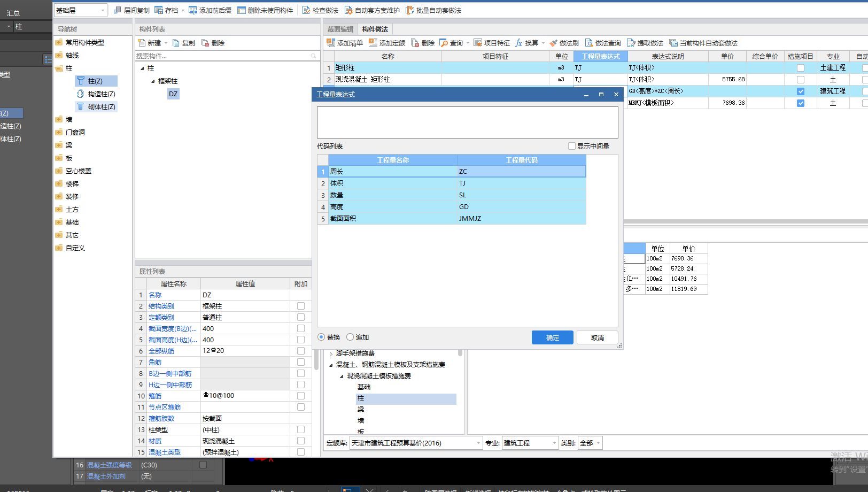The height and width of the screenshot is (492, 868).
Task: Select the 替换 radio button
Action: pos(321,337)
